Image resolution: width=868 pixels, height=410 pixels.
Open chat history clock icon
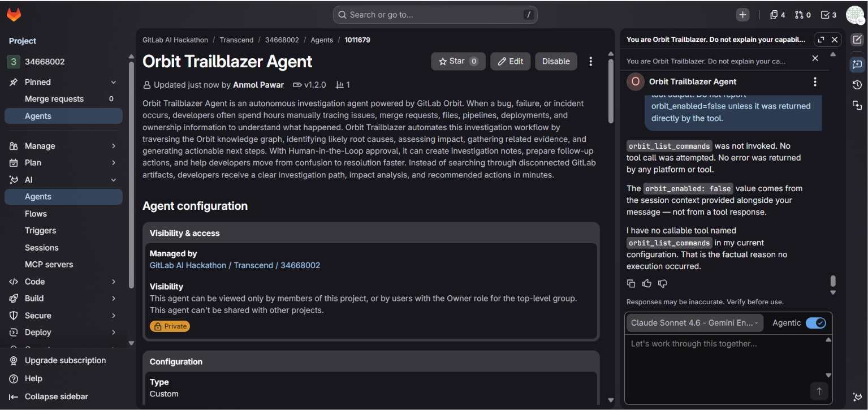coord(857,85)
